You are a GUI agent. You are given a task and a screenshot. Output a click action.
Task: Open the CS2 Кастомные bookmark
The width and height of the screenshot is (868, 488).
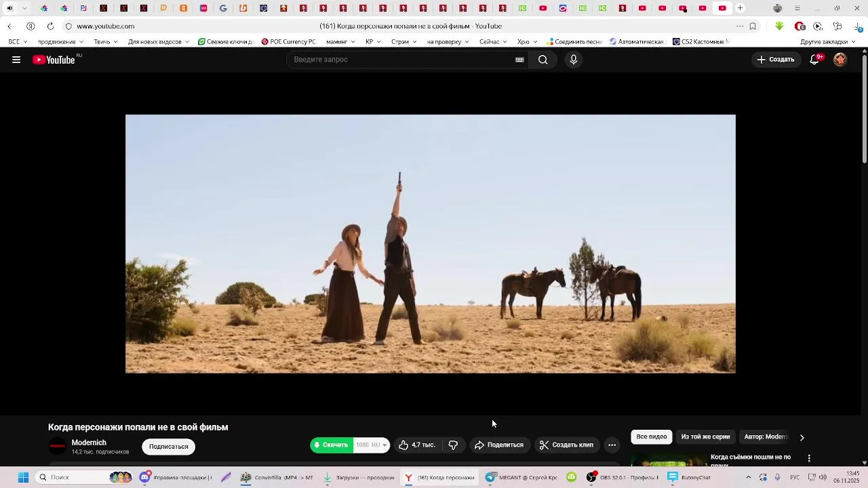pos(701,42)
